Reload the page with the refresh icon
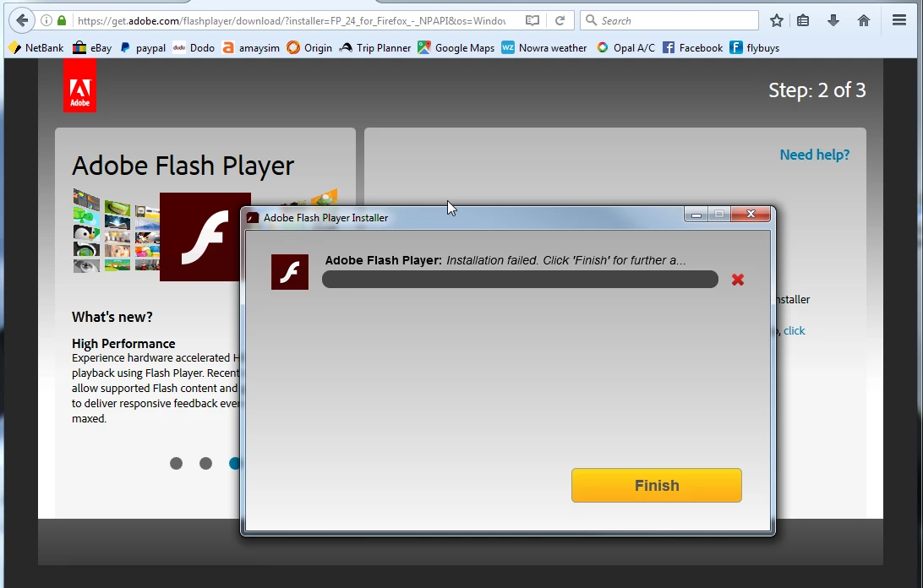Screen dimensions: 923x588 [x=560, y=20]
